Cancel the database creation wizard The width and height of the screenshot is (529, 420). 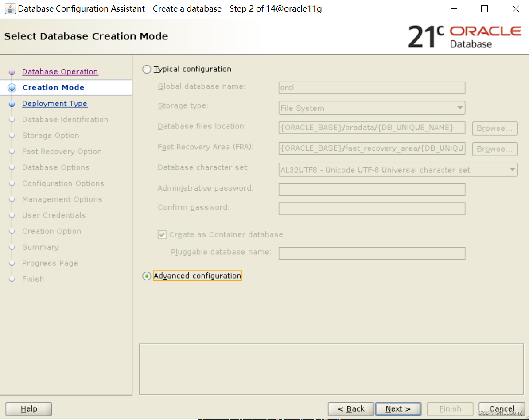[502, 409]
